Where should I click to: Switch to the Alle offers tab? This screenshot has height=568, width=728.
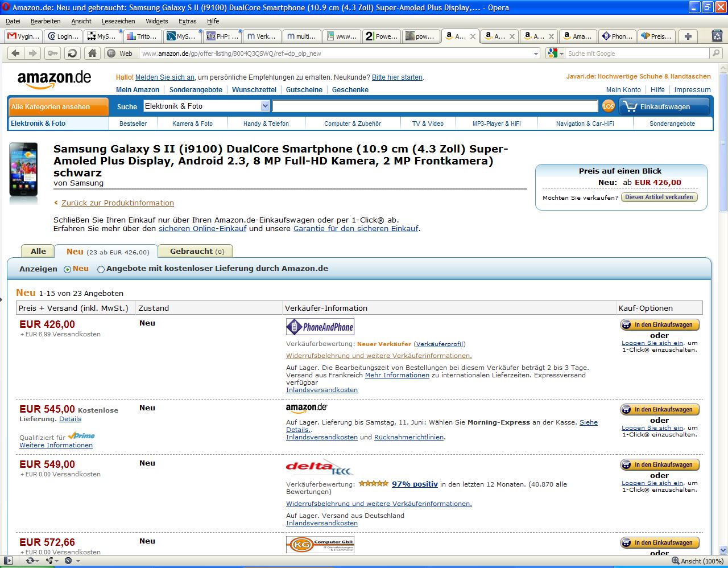tap(38, 251)
